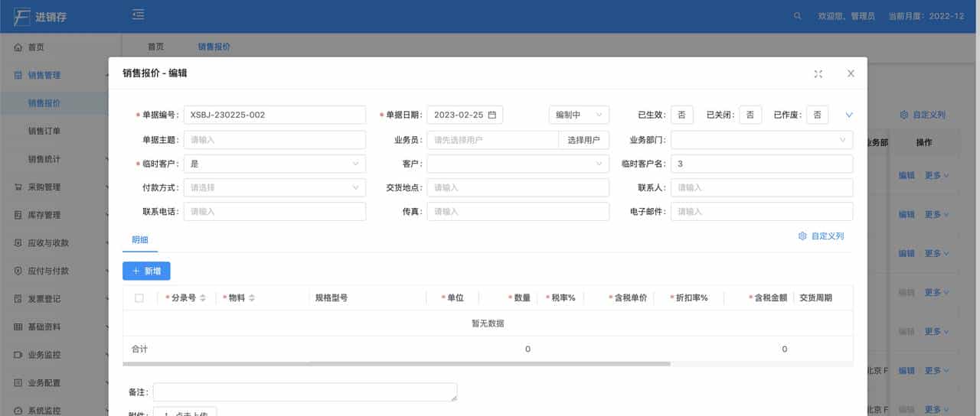This screenshot has height=416, width=980.
Task: Click the 进销存 logo icon
Action: click(x=22, y=16)
